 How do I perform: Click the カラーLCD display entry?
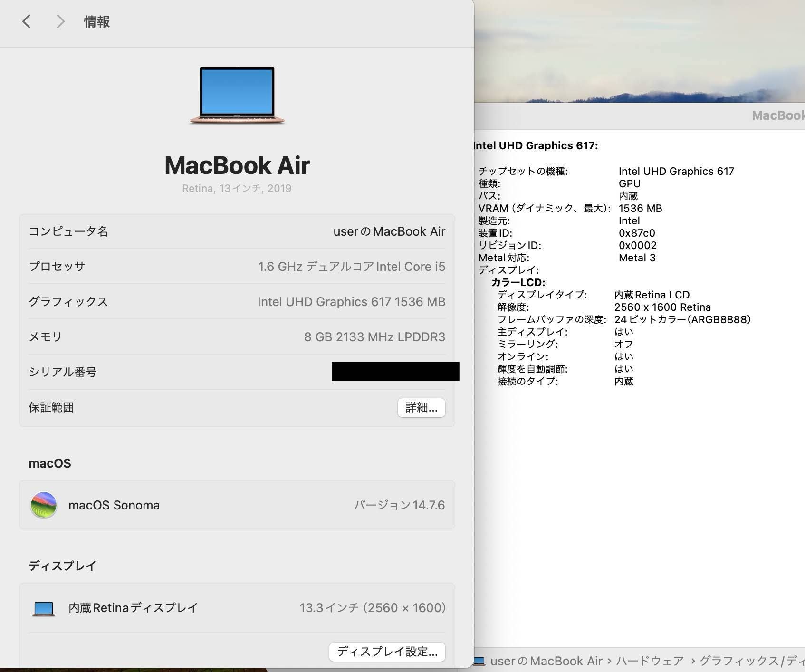click(x=518, y=282)
